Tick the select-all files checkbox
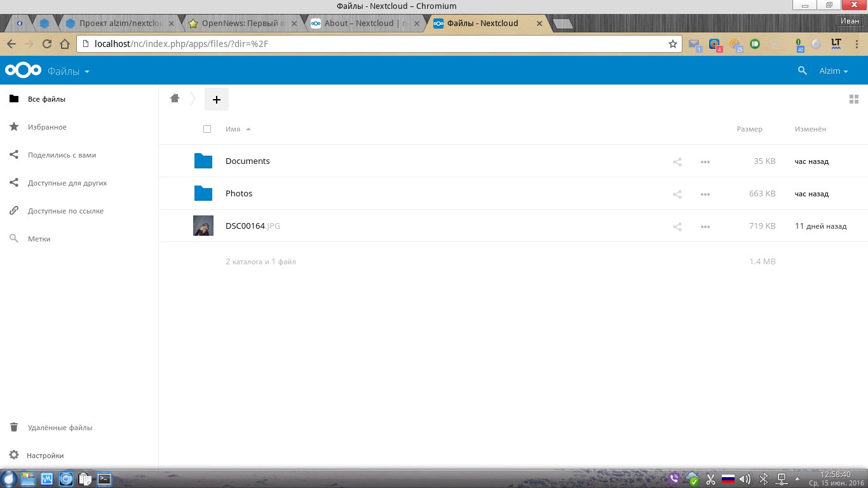 coord(207,129)
